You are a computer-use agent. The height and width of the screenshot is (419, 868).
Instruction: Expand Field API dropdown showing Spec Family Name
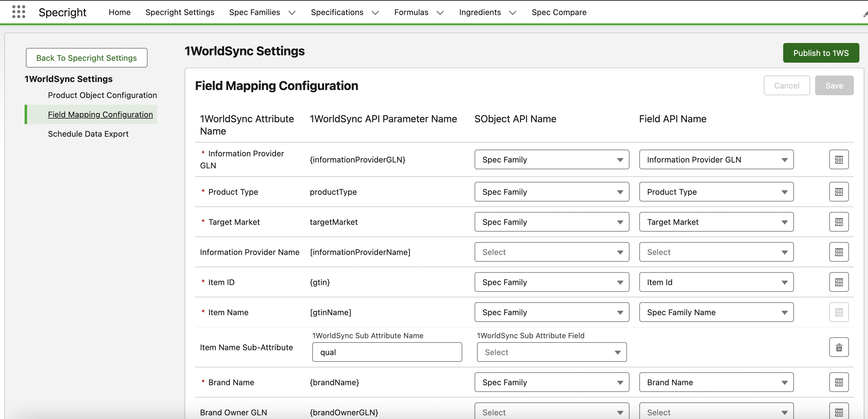(716, 313)
